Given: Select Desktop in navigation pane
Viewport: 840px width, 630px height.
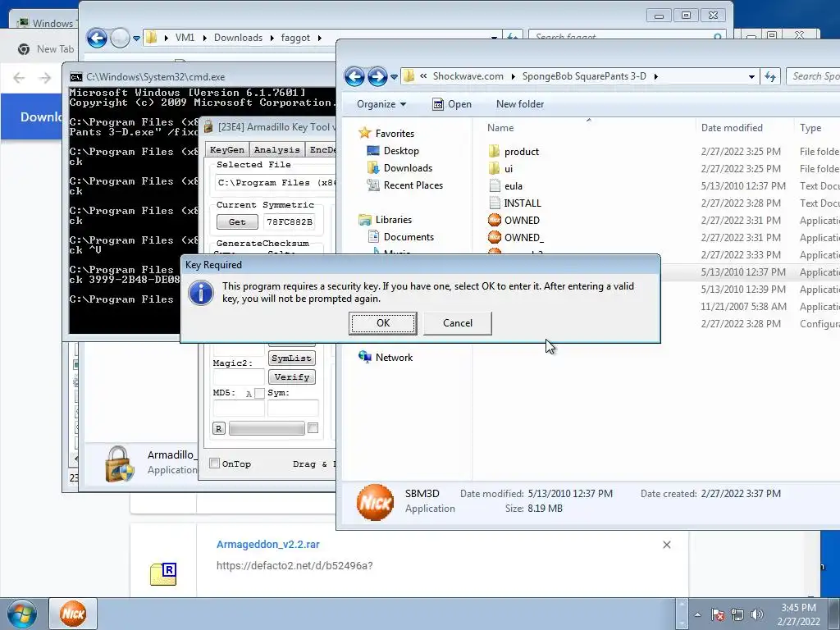Looking at the screenshot, I should [400, 151].
